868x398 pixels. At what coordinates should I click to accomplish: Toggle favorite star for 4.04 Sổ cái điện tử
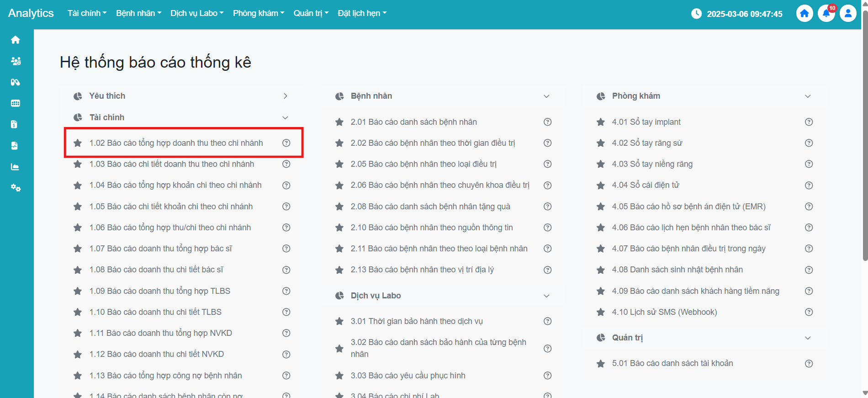[600, 185]
